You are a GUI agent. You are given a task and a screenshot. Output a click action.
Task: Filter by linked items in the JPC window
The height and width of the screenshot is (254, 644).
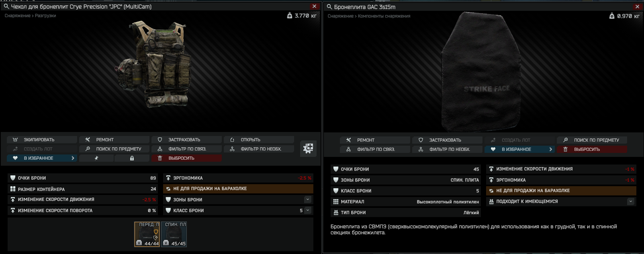(186, 149)
